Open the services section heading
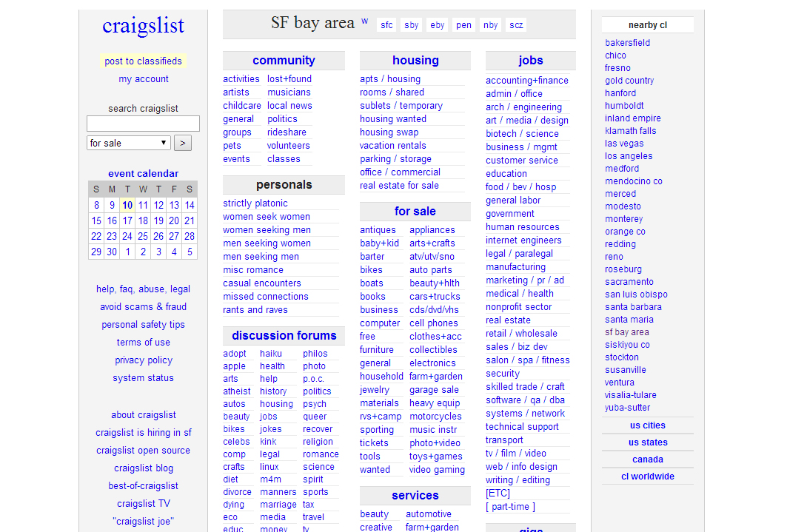This screenshot has width=787, height=532. click(x=415, y=496)
